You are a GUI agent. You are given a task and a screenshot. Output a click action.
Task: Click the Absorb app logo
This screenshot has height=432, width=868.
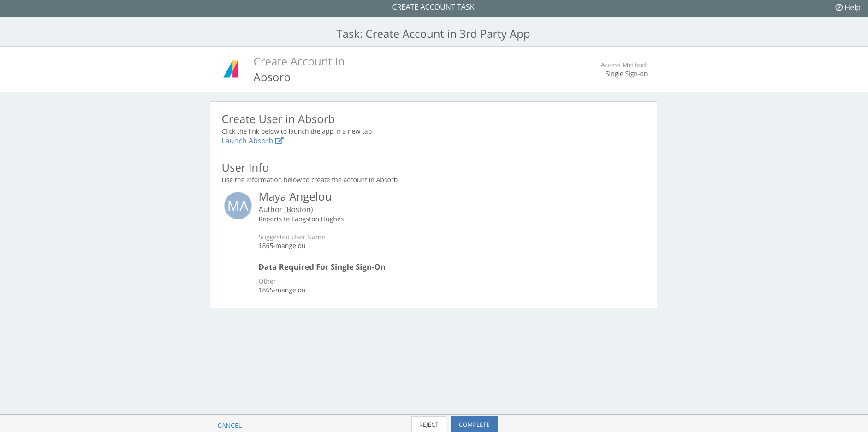coord(231,69)
